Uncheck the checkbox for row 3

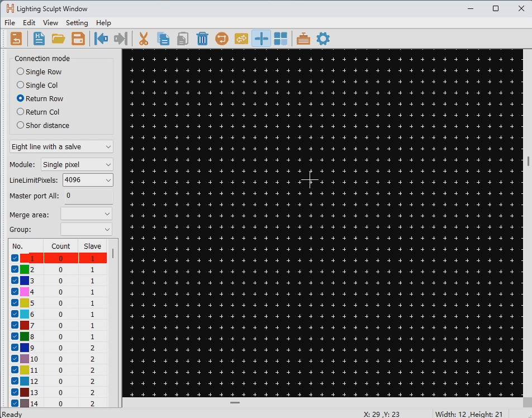pyautogui.click(x=14, y=281)
